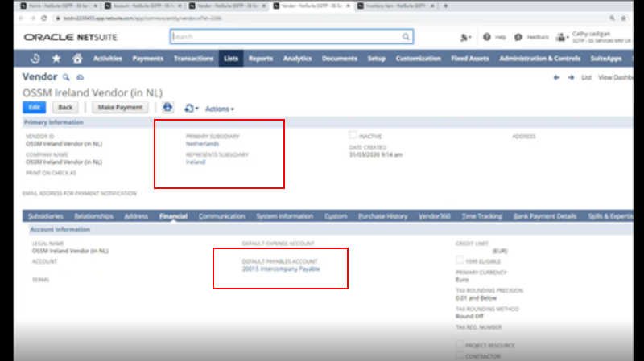Go to the Home house icon
Screen dimensions: 644x361
pyautogui.click(x=77, y=59)
